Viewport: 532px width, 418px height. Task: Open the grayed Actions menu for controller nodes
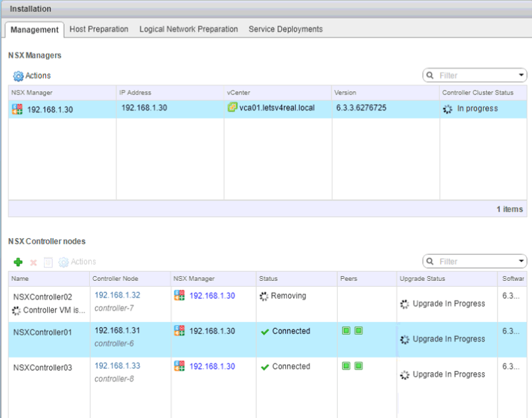point(77,262)
